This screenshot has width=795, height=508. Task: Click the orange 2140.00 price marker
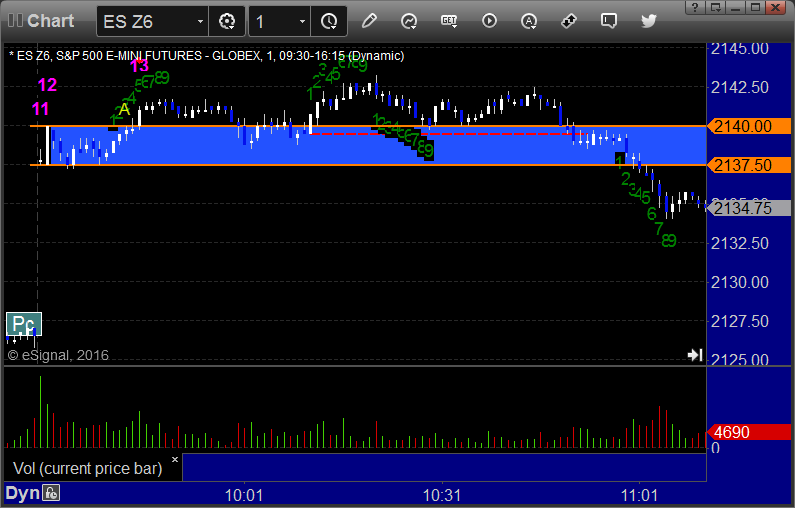[x=749, y=126]
